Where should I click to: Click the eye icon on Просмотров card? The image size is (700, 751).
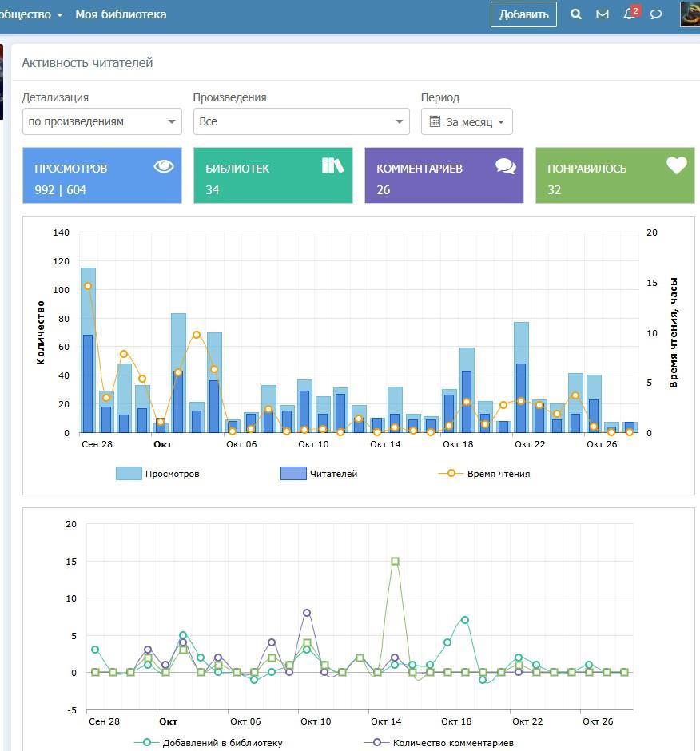click(x=164, y=166)
